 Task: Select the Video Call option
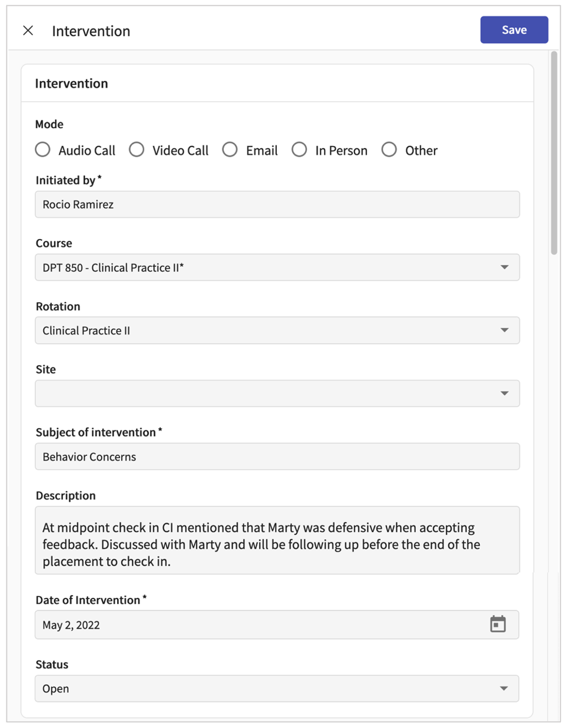136,149
